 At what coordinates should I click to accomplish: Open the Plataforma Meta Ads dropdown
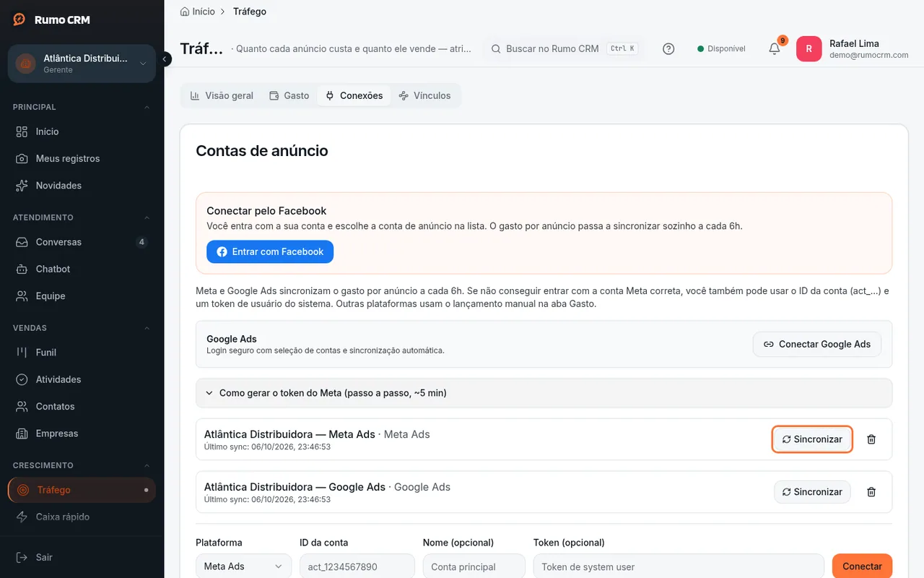click(243, 566)
